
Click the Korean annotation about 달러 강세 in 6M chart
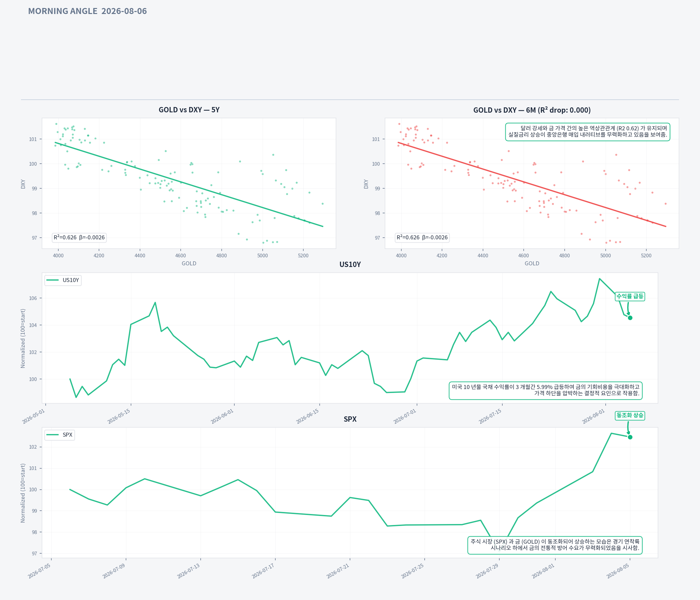pos(587,132)
